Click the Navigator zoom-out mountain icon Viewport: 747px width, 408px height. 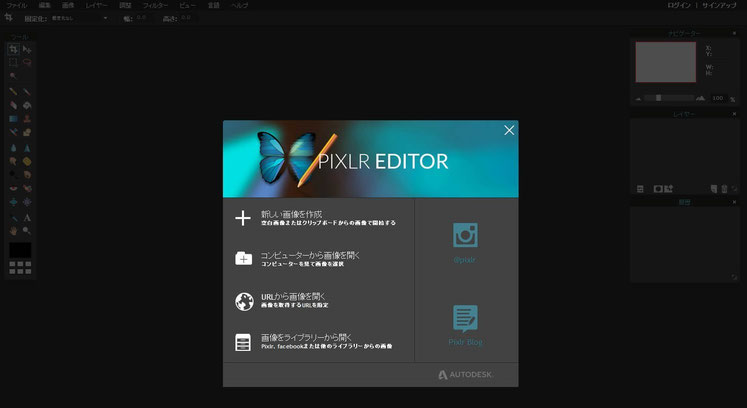tap(638, 99)
